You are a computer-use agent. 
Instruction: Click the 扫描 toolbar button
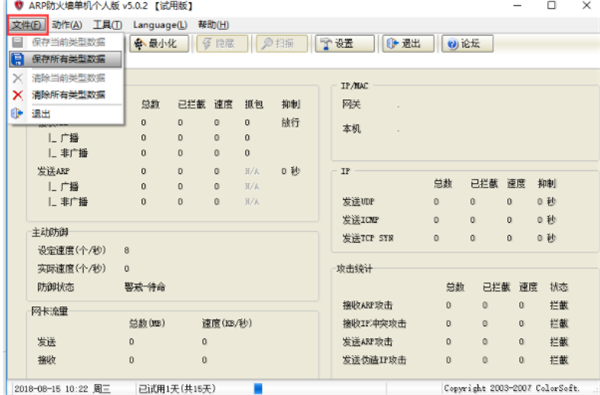coord(282,44)
